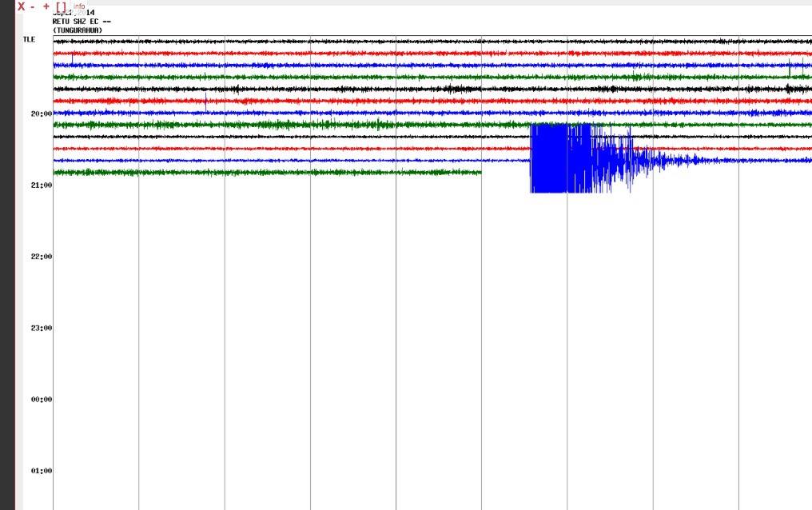Click the TLE axis label
This screenshot has height=510, width=812.
(29, 39)
